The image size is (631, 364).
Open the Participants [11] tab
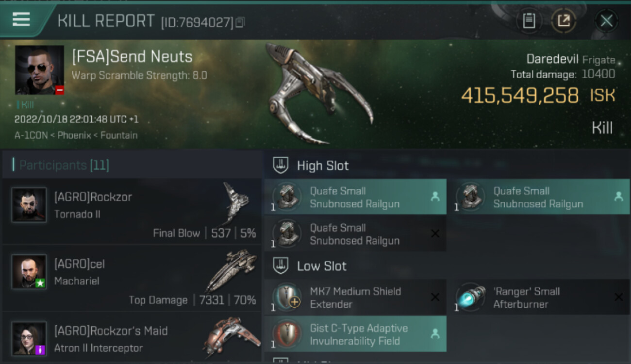click(x=64, y=165)
